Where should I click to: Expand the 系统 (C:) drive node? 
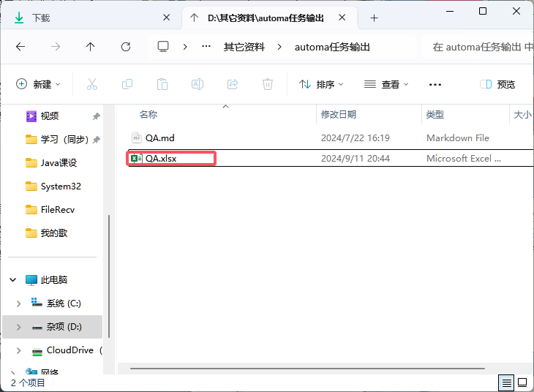pos(19,304)
